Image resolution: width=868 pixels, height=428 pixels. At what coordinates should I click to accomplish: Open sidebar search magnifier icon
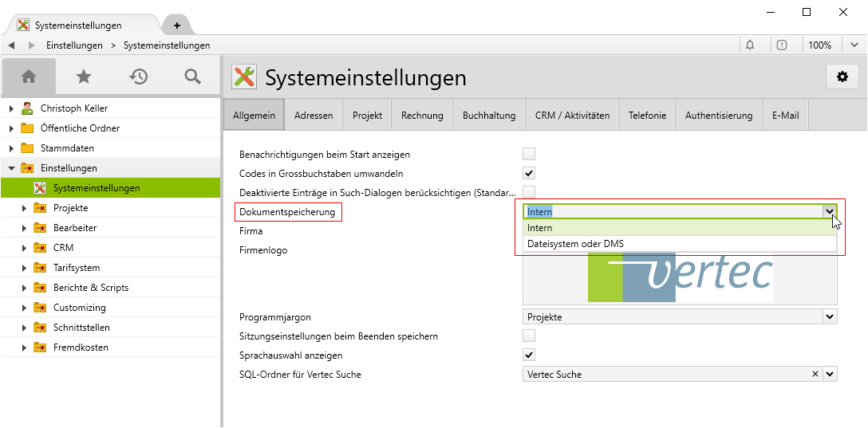pyautogui.click(x=192, y=77)
